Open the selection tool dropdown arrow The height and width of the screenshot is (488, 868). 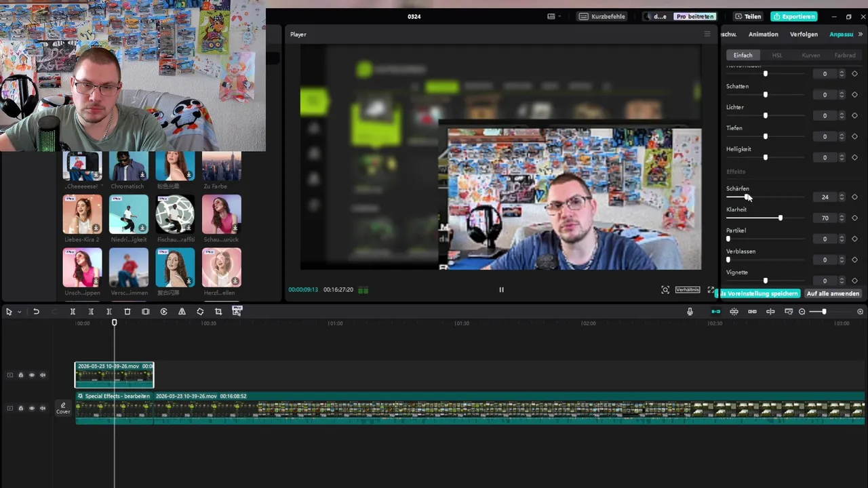tap(19, 312)
